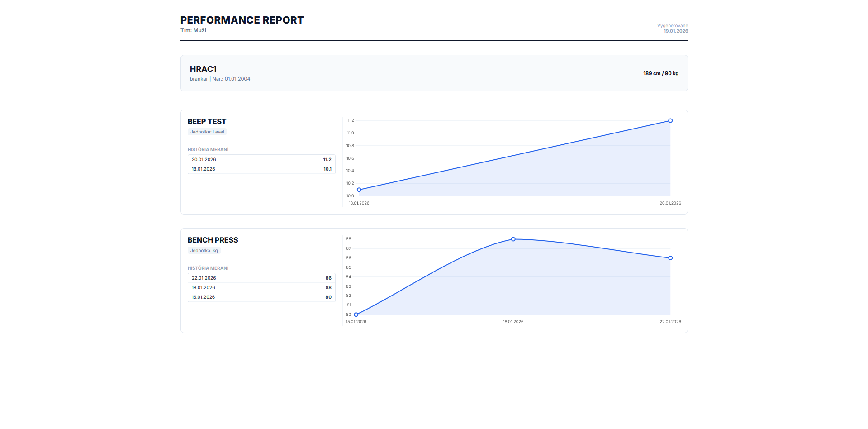Click the generated date 19.01.2026
Viewport: 868px width, 429px height.
click(675, 31)
